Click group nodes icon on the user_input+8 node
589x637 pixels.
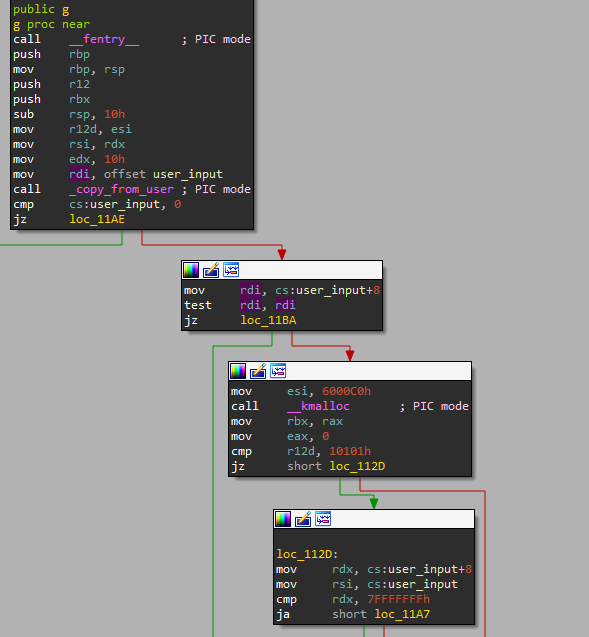pyautogui.click(x=231, y=270)
